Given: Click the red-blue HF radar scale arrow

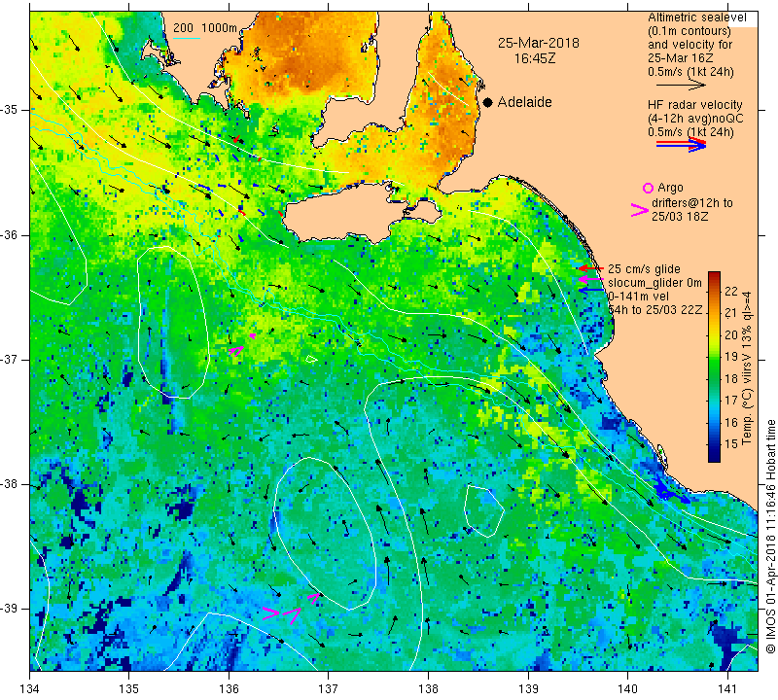Looking at the screenshot, I should pos(681,145).
